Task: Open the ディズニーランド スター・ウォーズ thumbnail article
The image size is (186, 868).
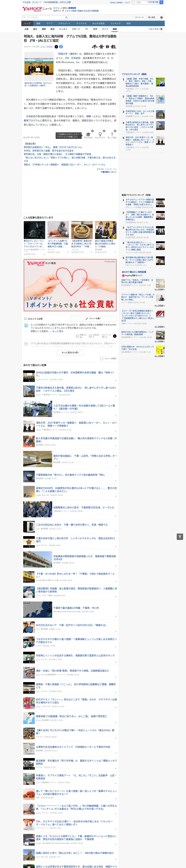Action: tap(34, 230)
